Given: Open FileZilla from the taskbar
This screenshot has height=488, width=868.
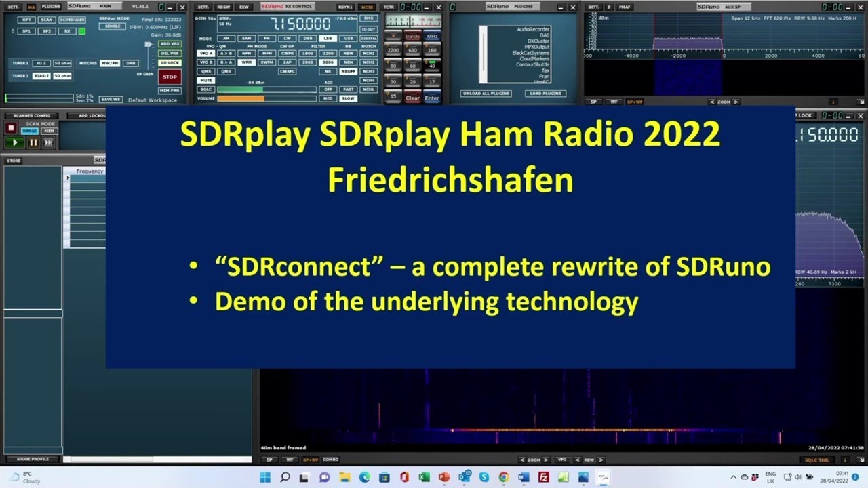Looking at the screenshot, I should (543, 477).
